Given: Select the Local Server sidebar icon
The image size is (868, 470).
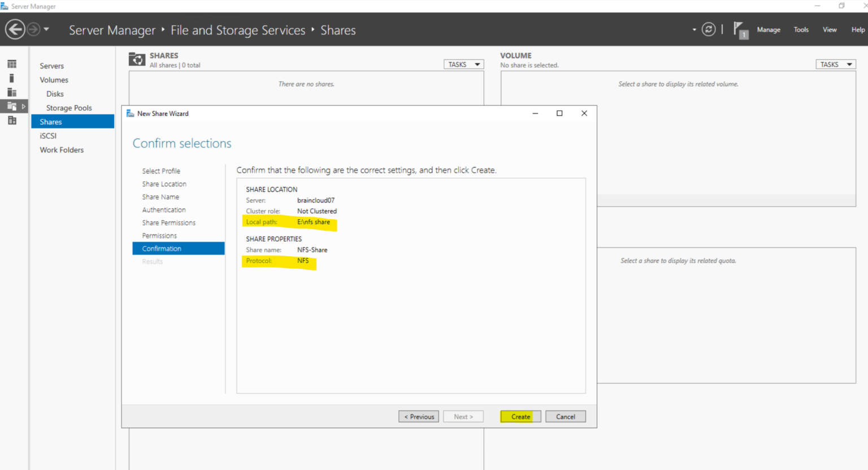Looking at the screenshot, I should (11, 78).
